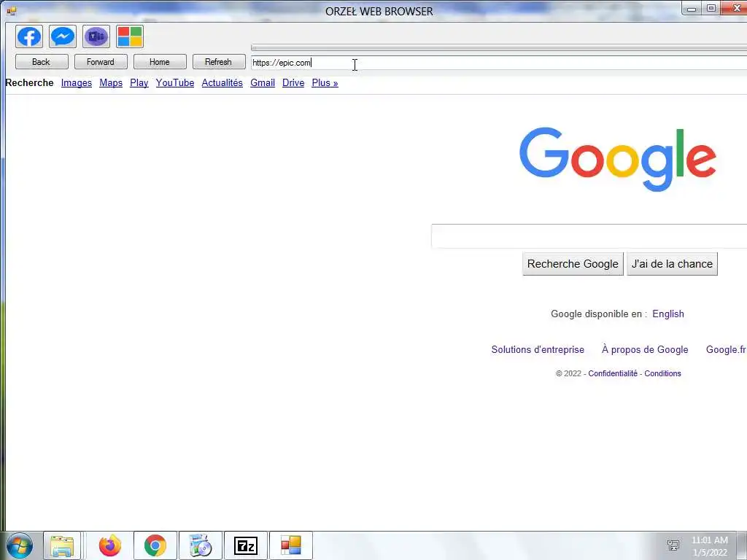Open the Play link
The width and height of the screenshot is (747, 560).
[139, 83]
